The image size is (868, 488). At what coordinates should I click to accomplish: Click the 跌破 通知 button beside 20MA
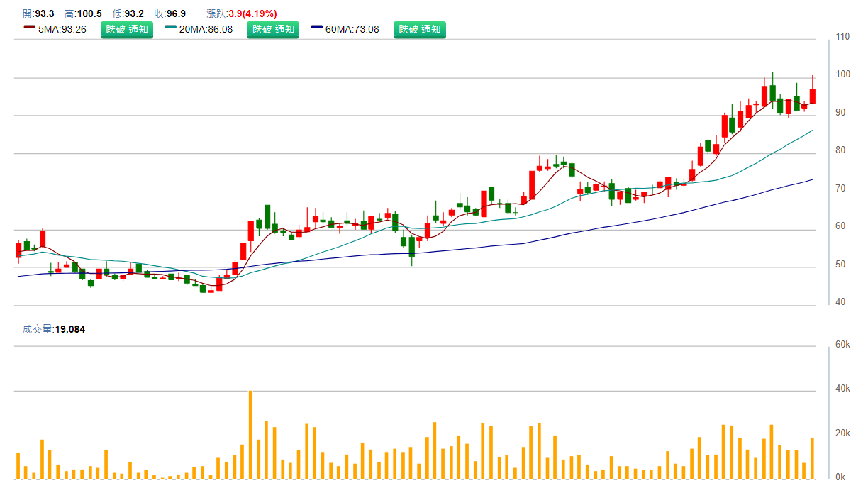pyautogui.click(x=273, y=29)
